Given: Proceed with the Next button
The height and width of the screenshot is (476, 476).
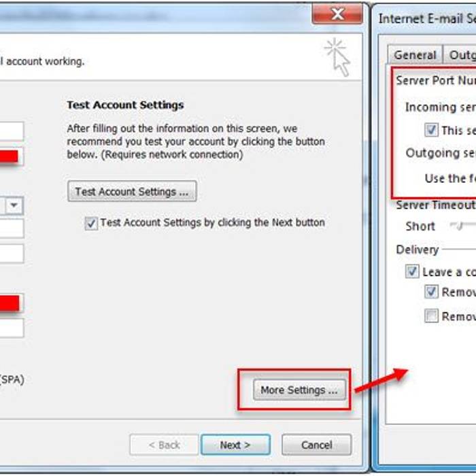Looking at the screenshot, I should point(235,445).
